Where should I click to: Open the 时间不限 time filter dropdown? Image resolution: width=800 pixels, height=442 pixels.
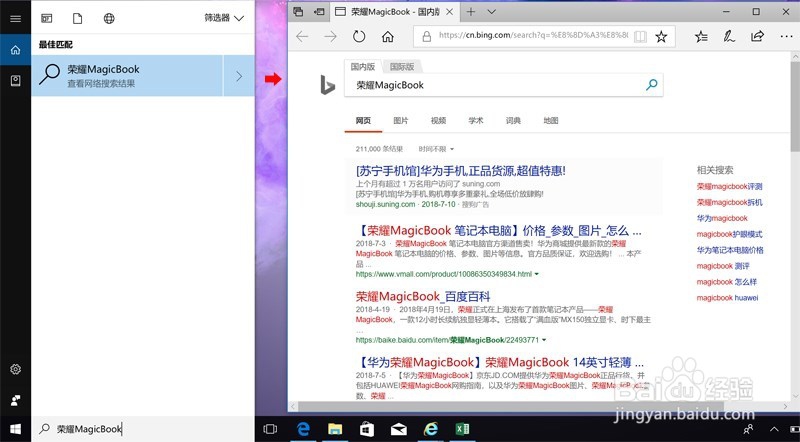coord(436,149)
